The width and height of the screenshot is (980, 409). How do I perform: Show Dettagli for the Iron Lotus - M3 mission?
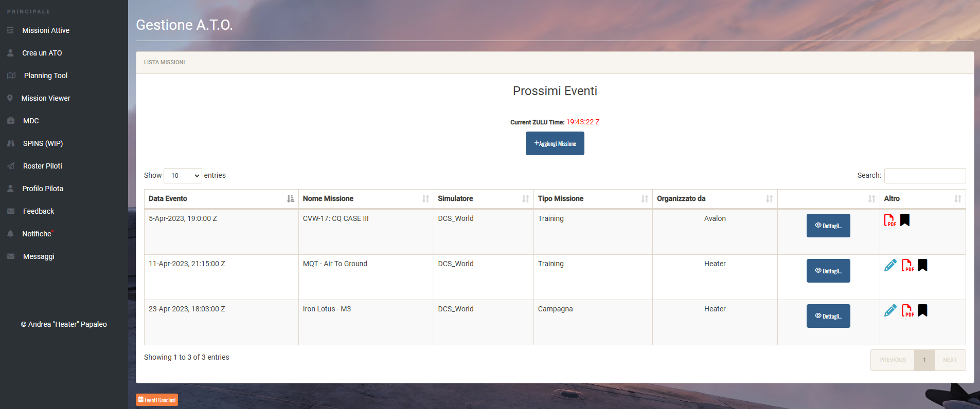828,316
